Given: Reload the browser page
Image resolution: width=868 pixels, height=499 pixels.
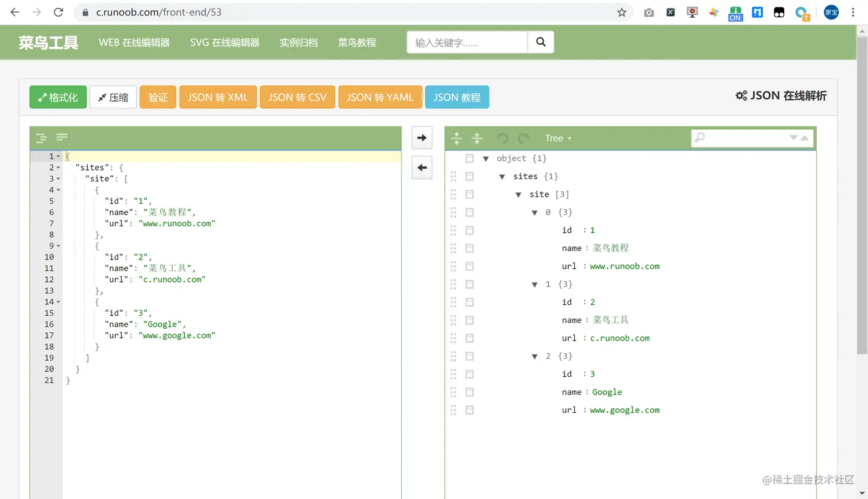Looking at the screenshot, I should (x=59, y=12).
